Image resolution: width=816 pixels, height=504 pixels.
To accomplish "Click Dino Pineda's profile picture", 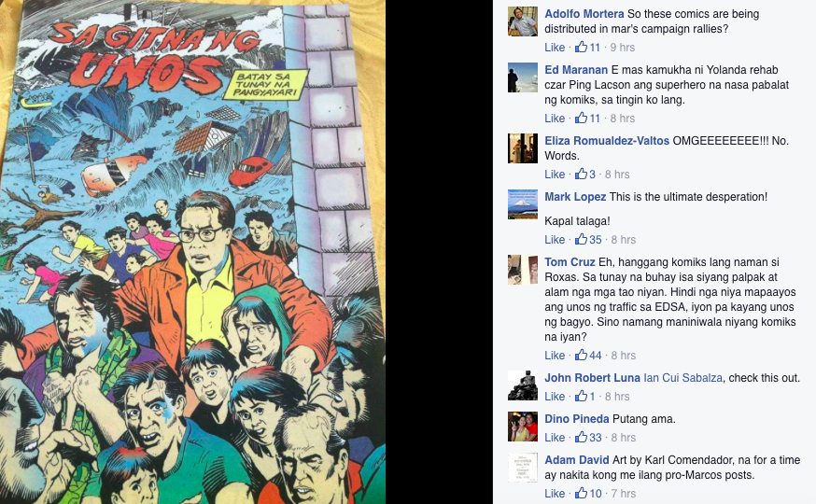I will coord(523,427).
